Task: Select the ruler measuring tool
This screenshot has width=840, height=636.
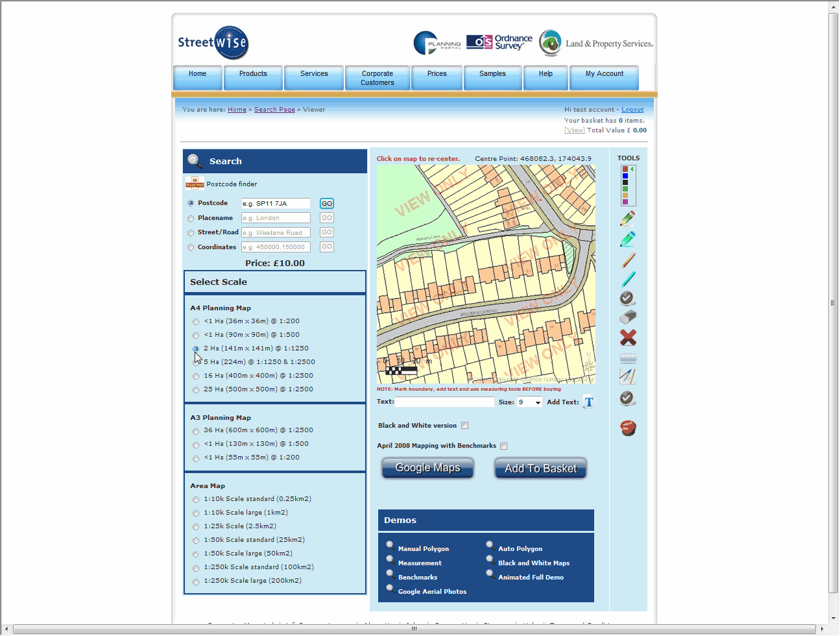Action: tap(628, 358)
